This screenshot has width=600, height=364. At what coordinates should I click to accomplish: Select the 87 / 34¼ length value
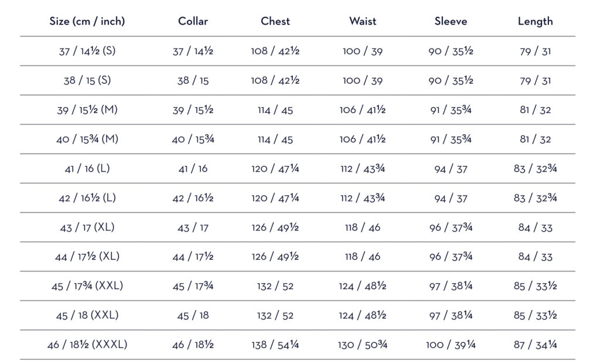(x=535, y=345)
